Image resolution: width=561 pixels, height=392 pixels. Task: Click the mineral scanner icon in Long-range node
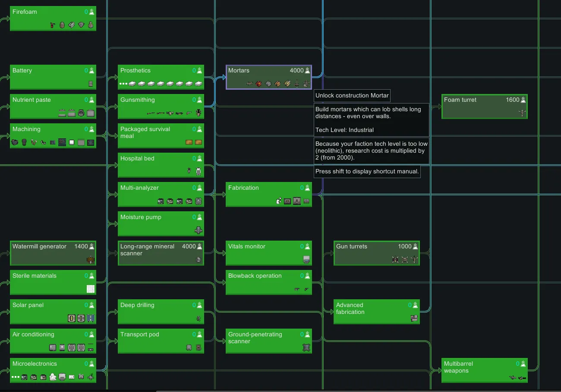199,260
